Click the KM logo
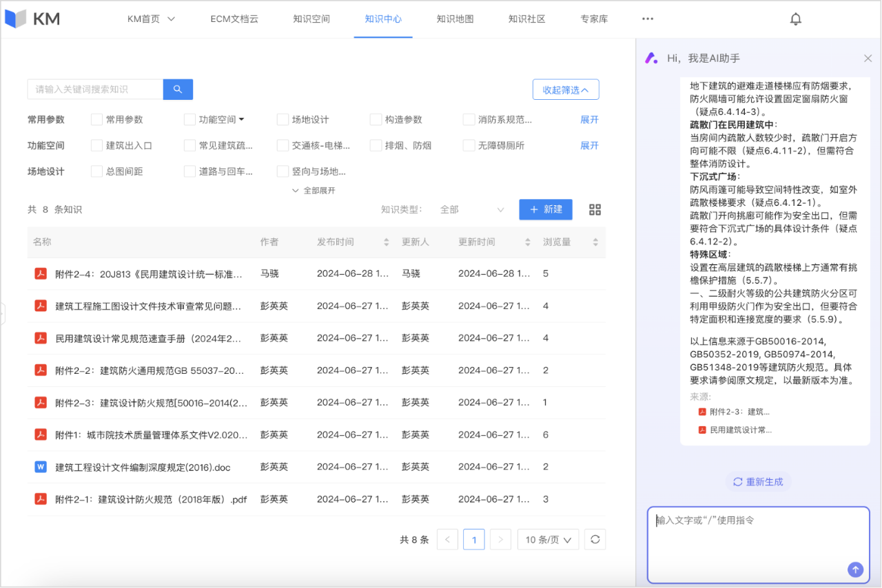The height and width of the screenshot is (588, 882). pos(32,19)
